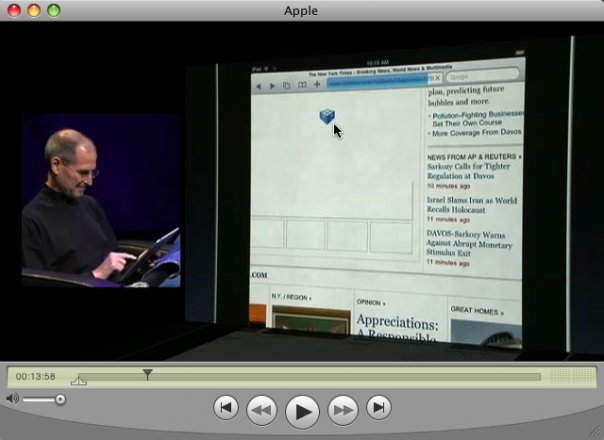Click the Google search field
This screenshot has height=440, width=604.
(x=483, y=75)
